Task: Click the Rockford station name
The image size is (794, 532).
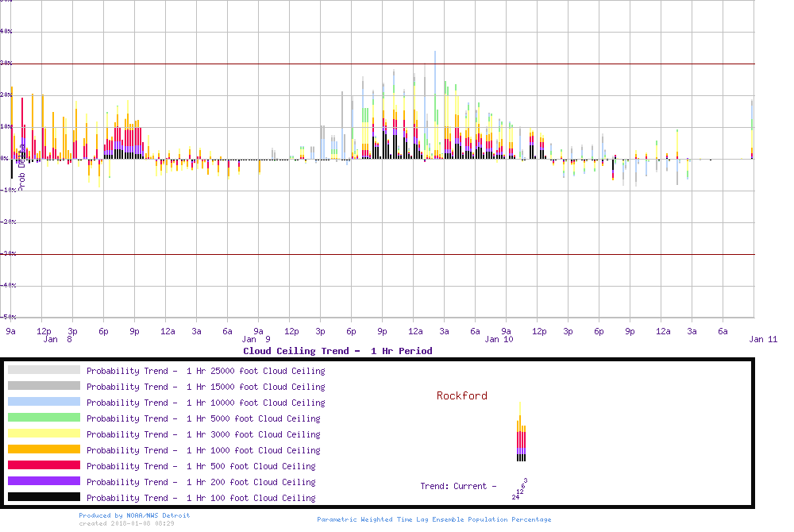Action: (x=461, y=395)
